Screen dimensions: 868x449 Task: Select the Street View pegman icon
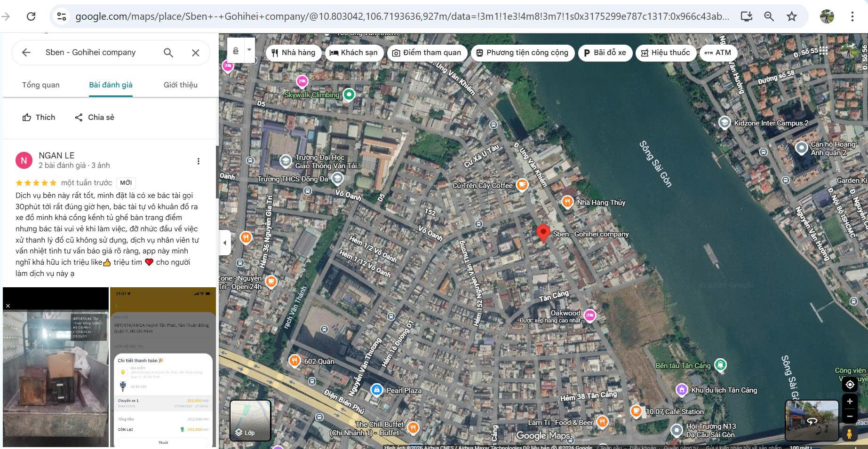coord(850,433)
